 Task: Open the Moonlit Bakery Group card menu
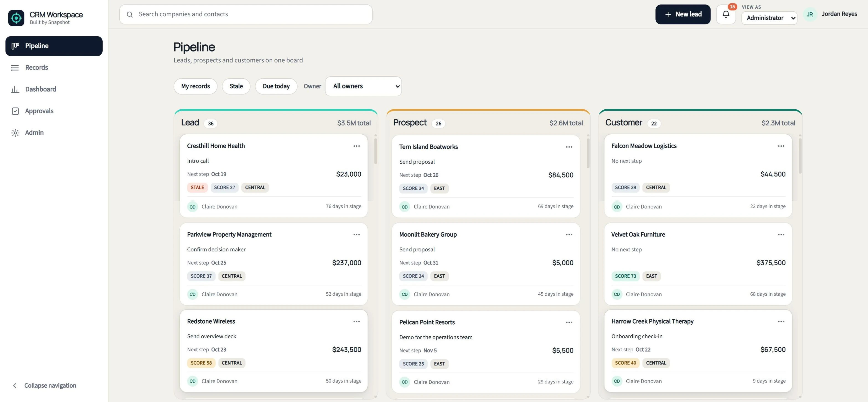(x=569, y=235)
